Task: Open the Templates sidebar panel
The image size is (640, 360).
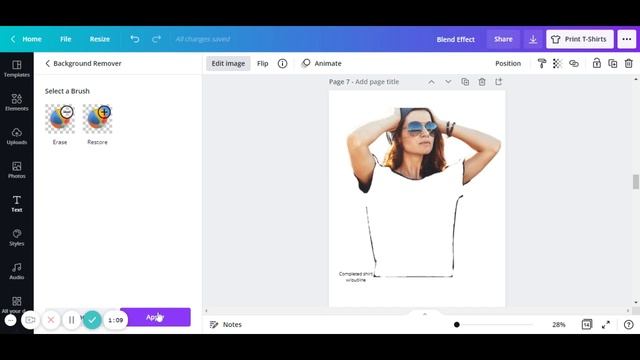Action: (x=17, y=69)
